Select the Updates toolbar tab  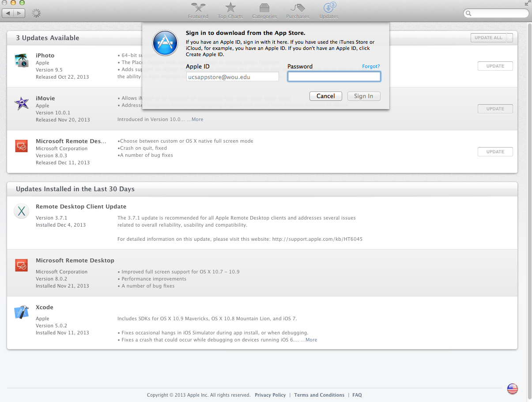(329, 11)
